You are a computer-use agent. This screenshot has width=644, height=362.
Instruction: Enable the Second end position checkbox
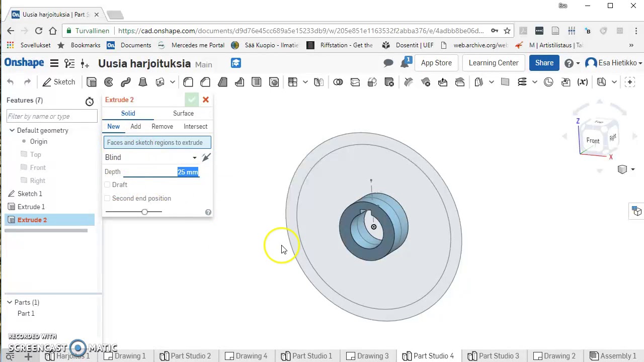(x=107, y=198)
